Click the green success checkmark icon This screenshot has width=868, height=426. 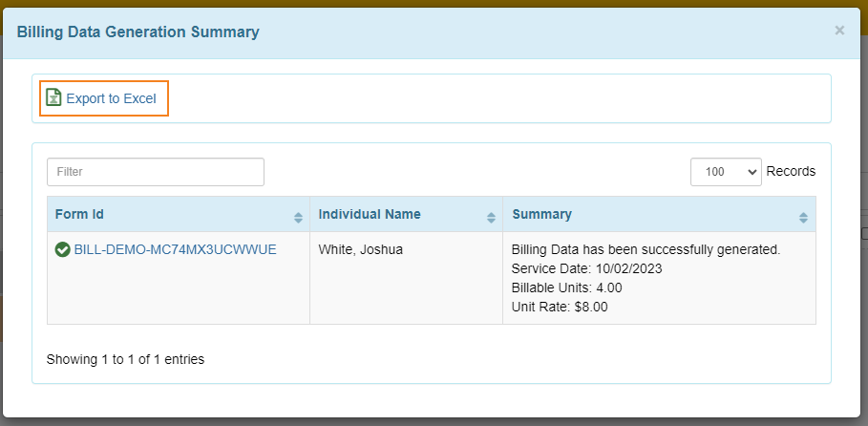point(63,250)
